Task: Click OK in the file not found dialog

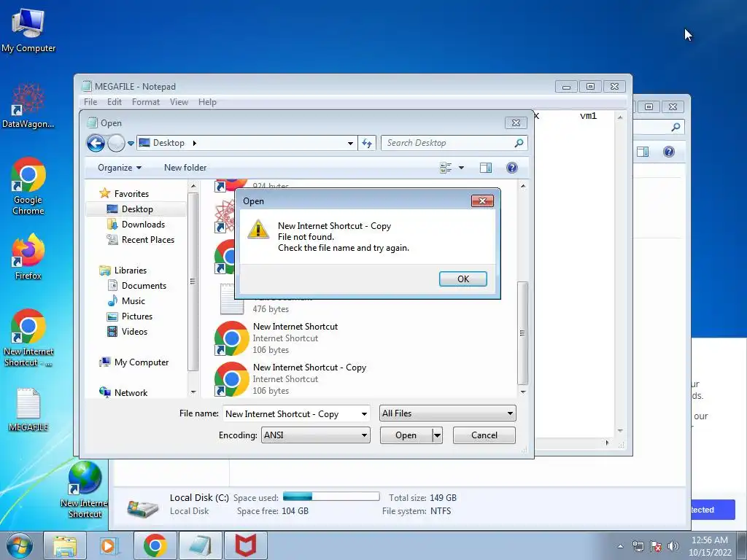Action: 462,279
